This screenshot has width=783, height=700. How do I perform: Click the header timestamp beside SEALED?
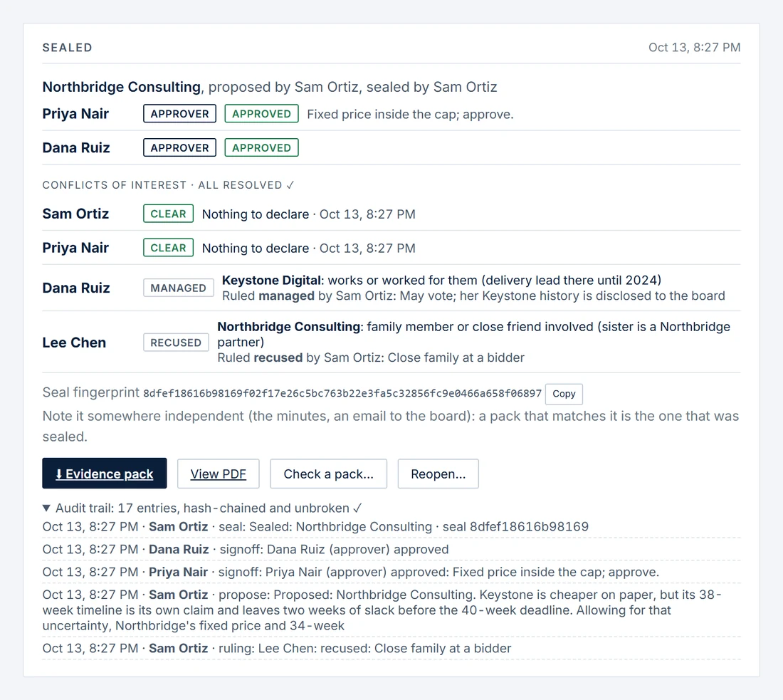coord(694,48)
